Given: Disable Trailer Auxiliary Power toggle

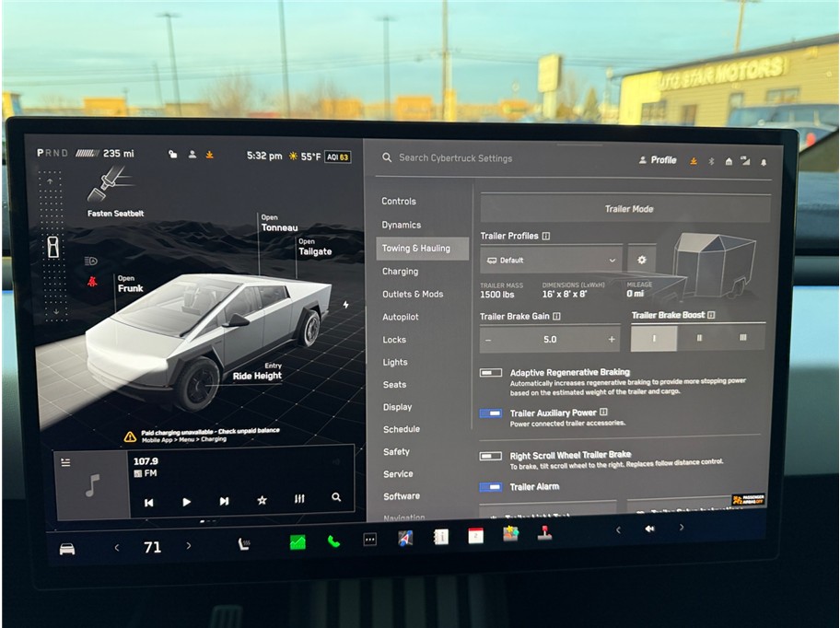Looking at the screenshot, I should point(491,413).
